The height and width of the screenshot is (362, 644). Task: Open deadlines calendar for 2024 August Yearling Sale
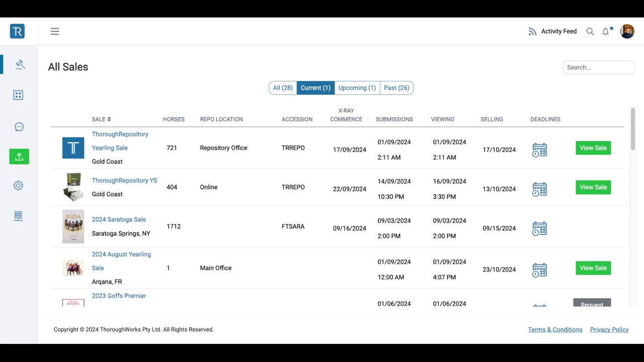pos(539,269)
